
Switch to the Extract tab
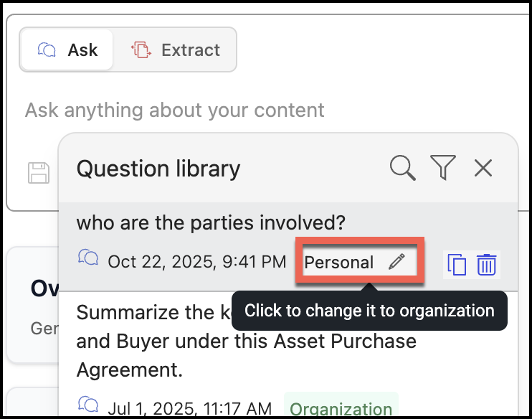[x=175, y=50]
